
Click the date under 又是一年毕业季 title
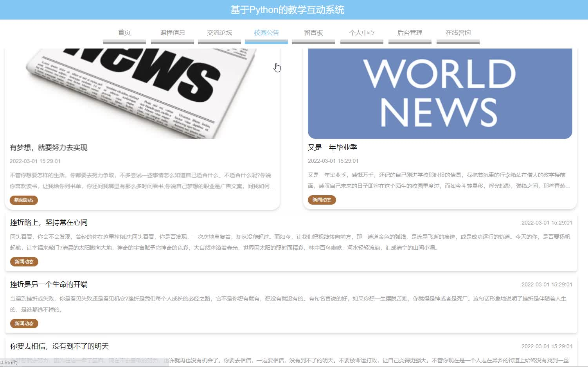(x=333, y=161)
